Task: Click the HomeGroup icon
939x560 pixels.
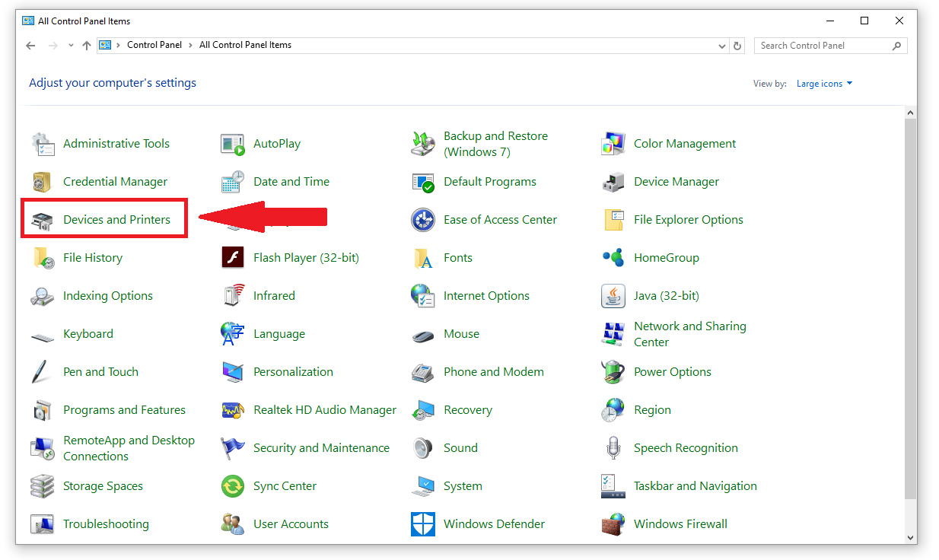Action: point(613,258)
